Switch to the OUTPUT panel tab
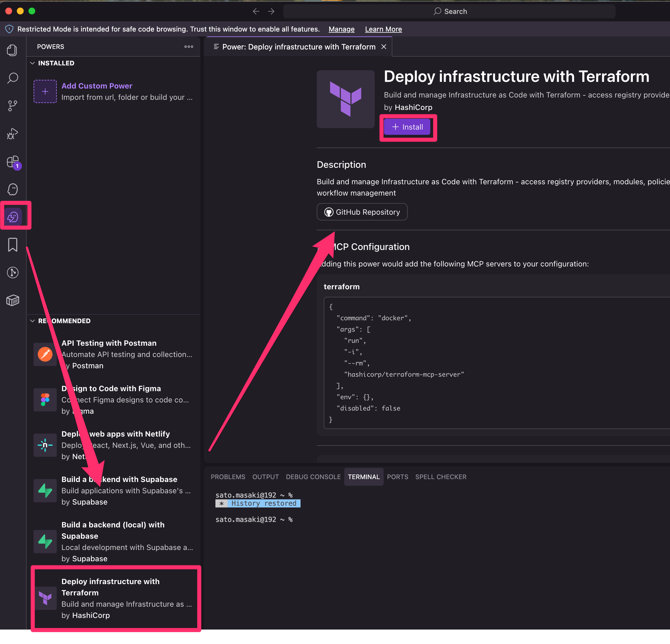Screen dimensions: 670x644 [x=265, y=476]
